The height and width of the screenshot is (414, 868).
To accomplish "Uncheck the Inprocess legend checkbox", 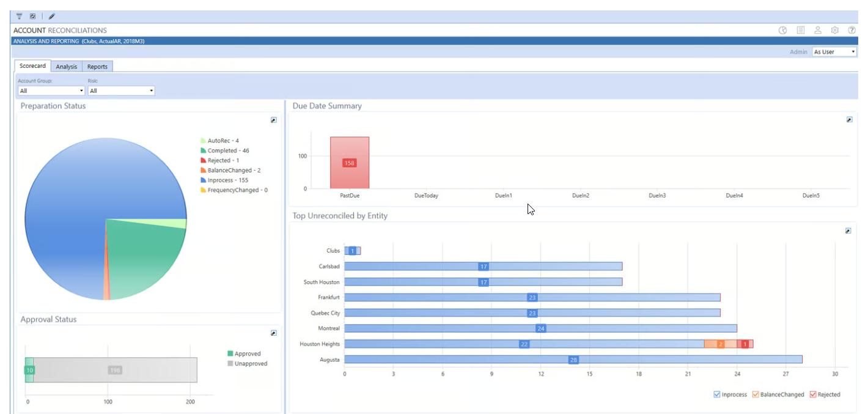I will [717, 394].
